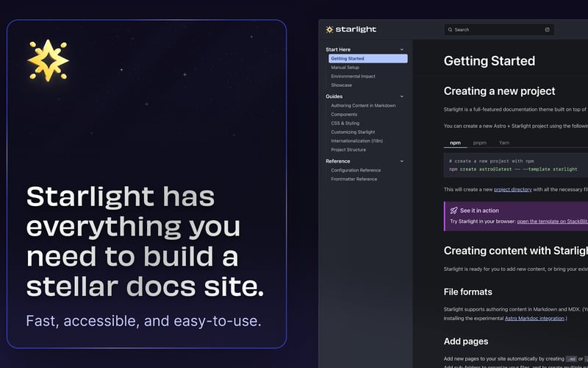Click the create a new project comment line
The height and width of the screenshot is (368, 588).
point(491,161)
